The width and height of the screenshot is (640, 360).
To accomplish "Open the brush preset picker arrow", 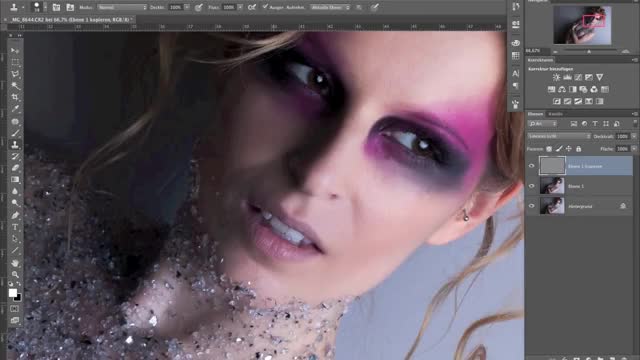I will [x=45, y=7].
